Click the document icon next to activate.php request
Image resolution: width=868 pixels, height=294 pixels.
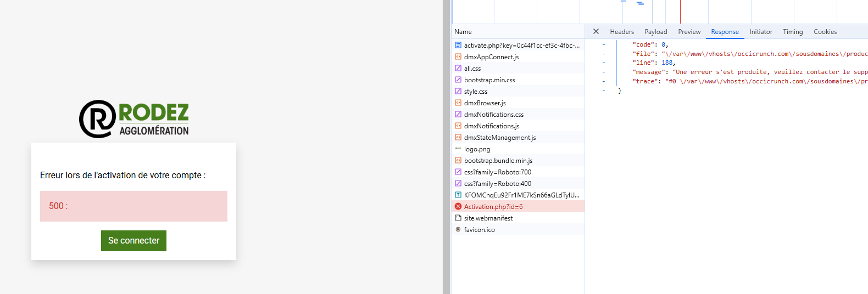458,45
